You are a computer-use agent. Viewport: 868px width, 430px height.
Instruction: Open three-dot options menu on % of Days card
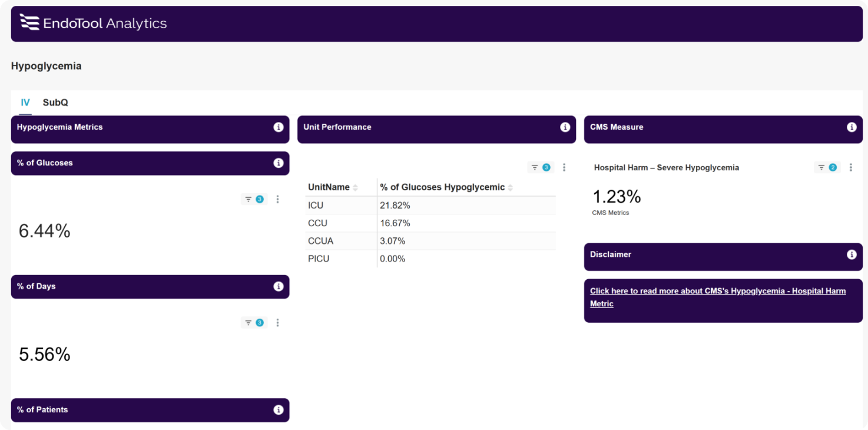[x=277, y=322]
